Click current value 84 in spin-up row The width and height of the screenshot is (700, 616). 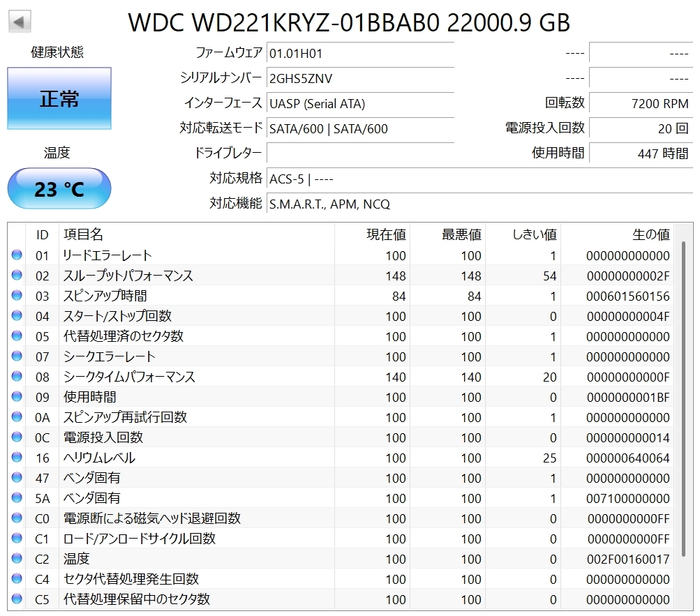[x=399, y=296]
